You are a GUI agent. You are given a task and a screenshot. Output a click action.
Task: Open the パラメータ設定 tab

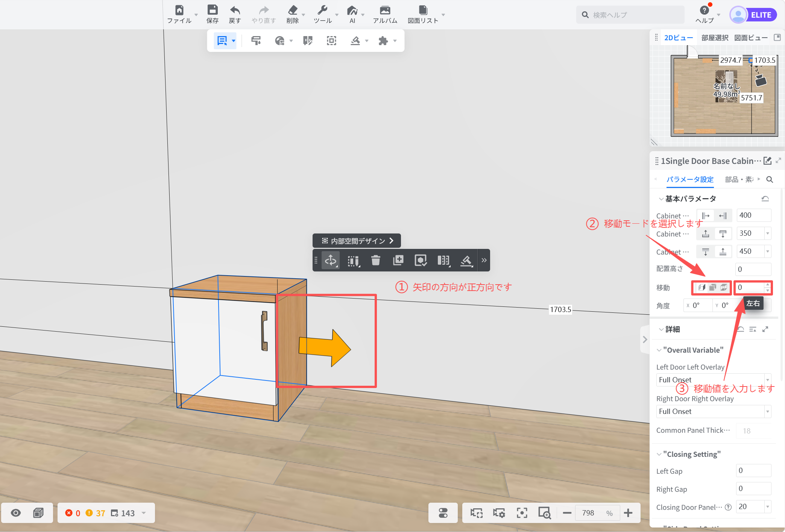(x=690, y=180)
